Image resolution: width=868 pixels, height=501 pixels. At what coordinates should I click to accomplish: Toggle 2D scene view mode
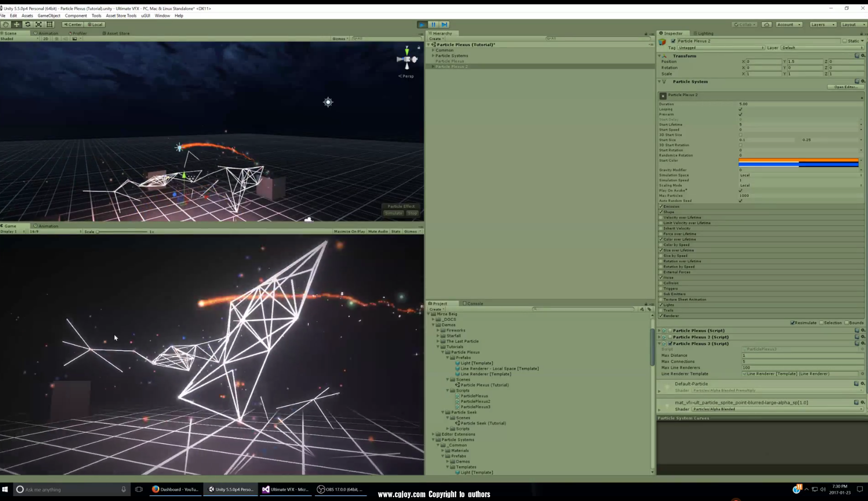click(45, 39)
